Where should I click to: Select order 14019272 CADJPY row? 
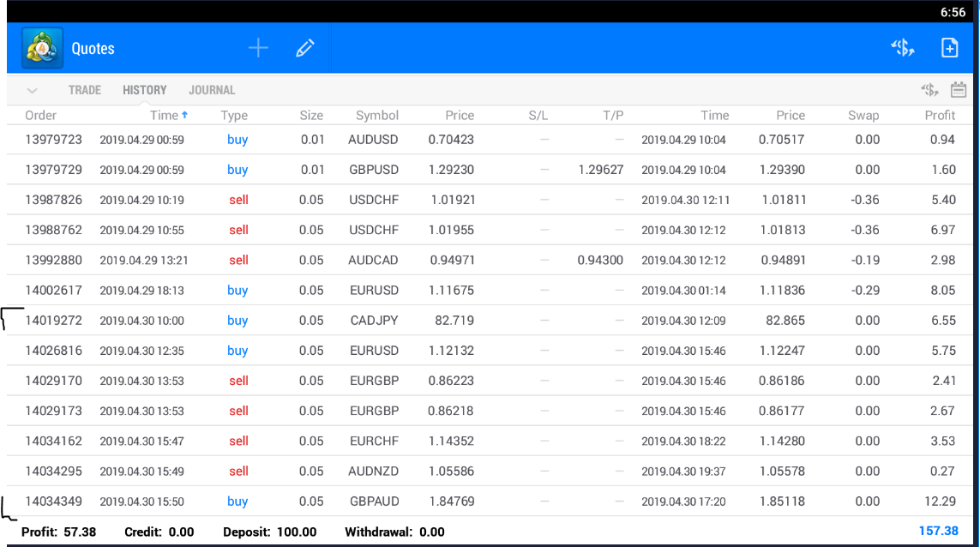pyautogui.click(x=490, y=320)
